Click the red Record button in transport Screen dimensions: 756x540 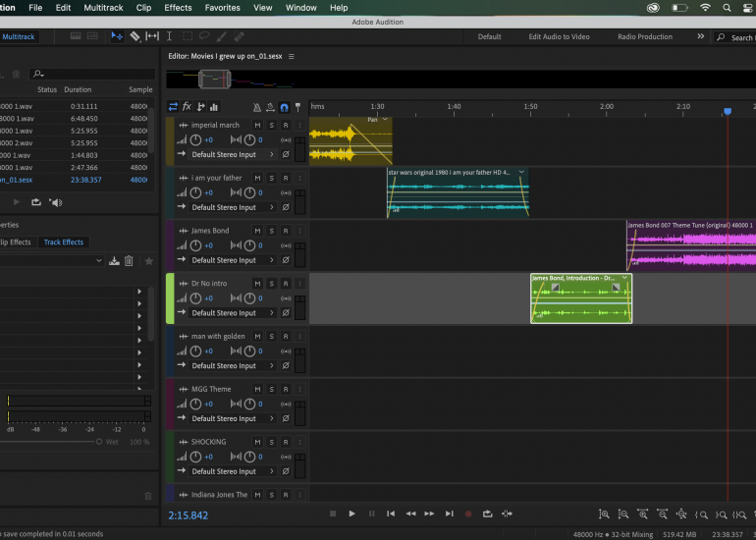coord(468,513)
